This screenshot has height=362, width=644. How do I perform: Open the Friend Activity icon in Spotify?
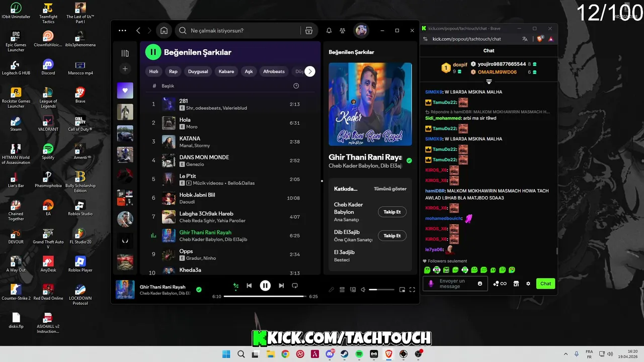point(343,31)
